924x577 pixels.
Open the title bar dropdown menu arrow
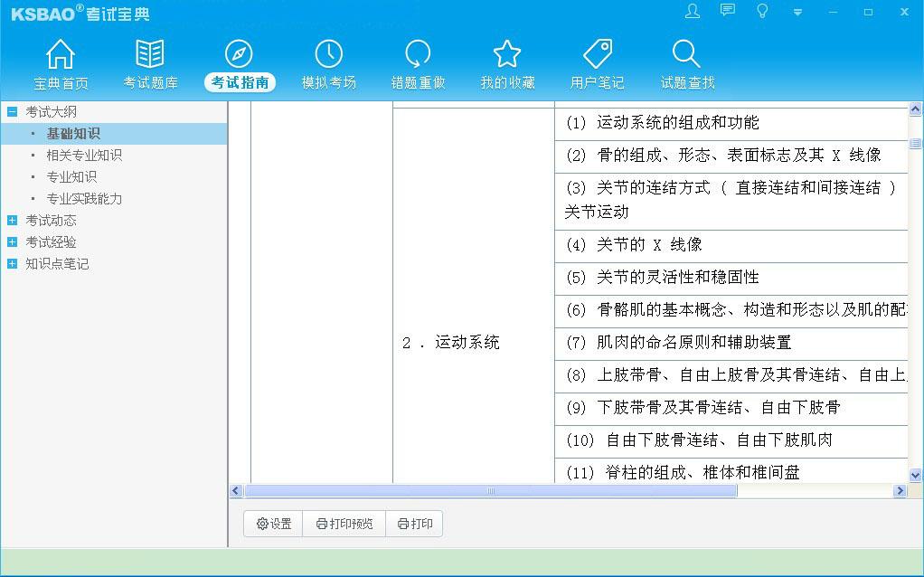pos(797,12)
